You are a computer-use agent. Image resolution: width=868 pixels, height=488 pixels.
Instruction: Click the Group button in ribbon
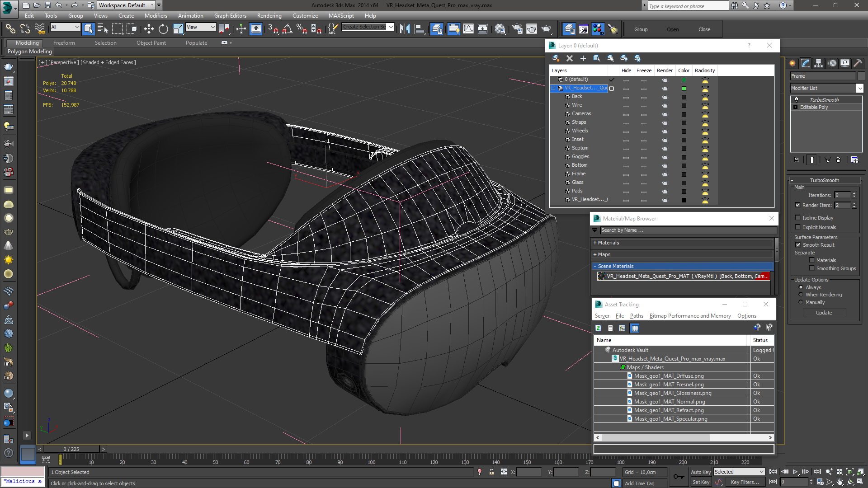pos(641,29)
